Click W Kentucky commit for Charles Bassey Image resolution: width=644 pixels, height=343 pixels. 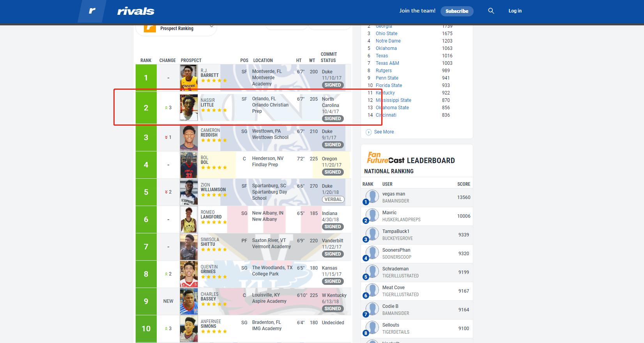(x=334, y=295)
